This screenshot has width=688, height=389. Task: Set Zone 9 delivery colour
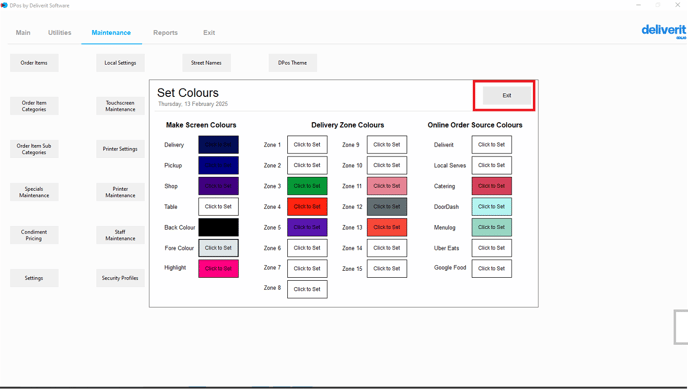pyautogui.click(x=387, y=144)
